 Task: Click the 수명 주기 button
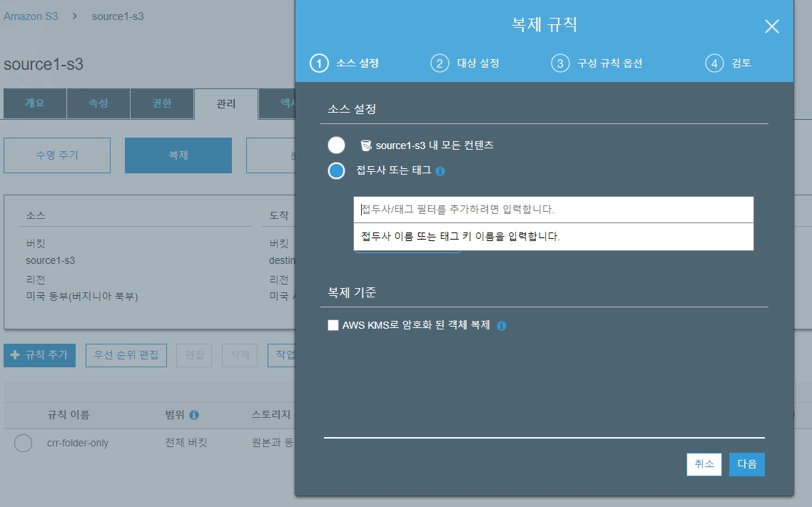[x=57, y=155]
